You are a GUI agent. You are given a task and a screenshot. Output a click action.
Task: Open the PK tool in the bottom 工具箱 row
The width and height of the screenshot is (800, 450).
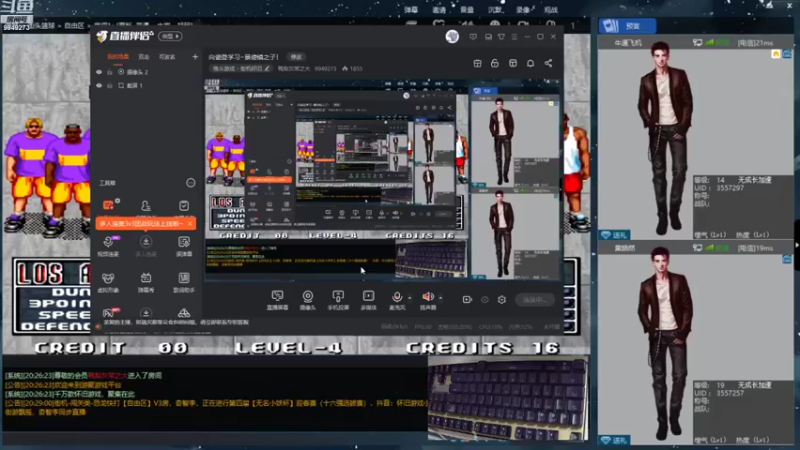[x=109, y=313]
